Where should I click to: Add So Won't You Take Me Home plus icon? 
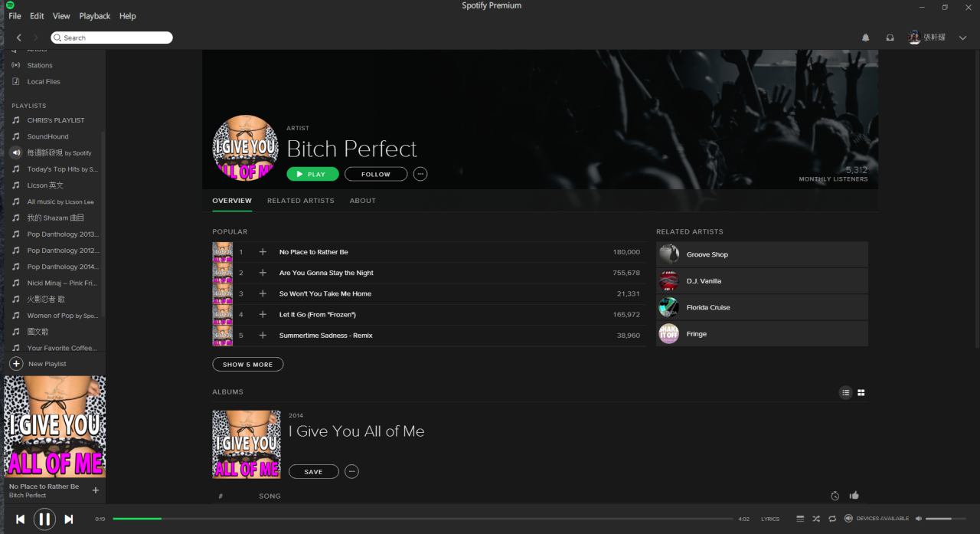[x=263, y=293]
